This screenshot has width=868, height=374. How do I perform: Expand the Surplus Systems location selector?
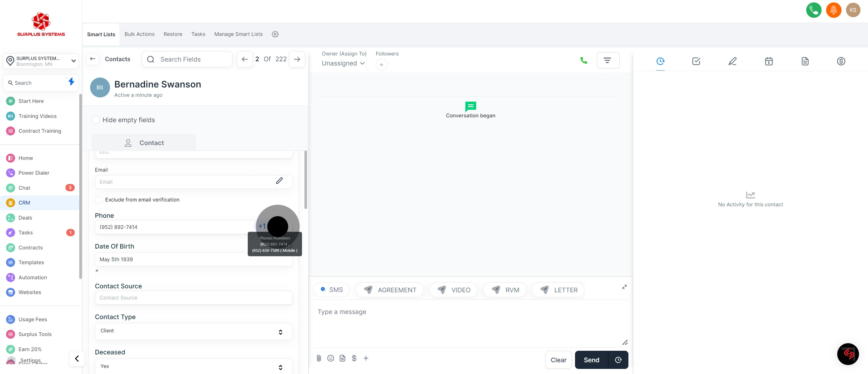(x=41, y=61)
